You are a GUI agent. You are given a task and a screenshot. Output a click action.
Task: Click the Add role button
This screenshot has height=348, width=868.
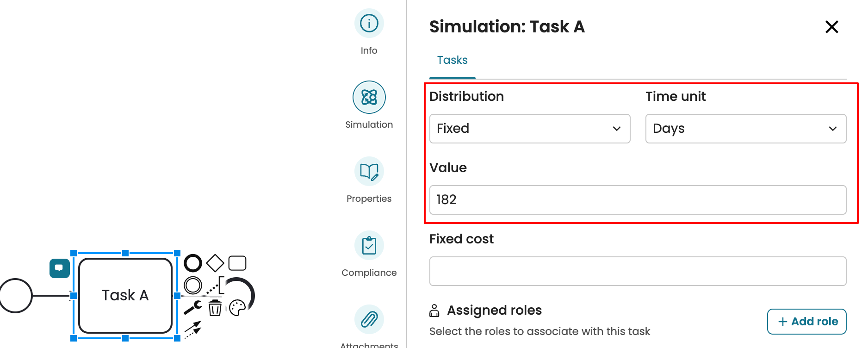coord(806,322)
